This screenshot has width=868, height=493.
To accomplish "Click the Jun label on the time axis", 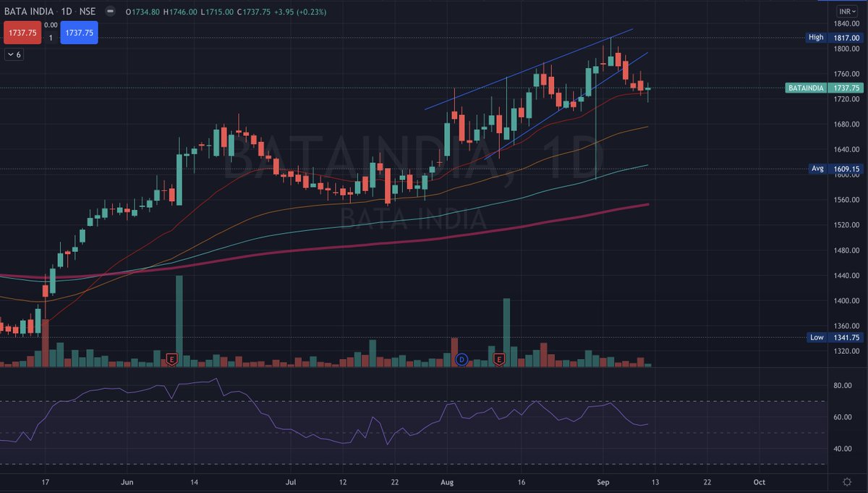I will 128,481.
